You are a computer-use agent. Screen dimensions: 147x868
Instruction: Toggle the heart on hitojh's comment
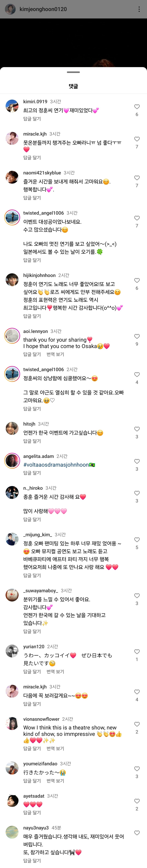[137, 429]
